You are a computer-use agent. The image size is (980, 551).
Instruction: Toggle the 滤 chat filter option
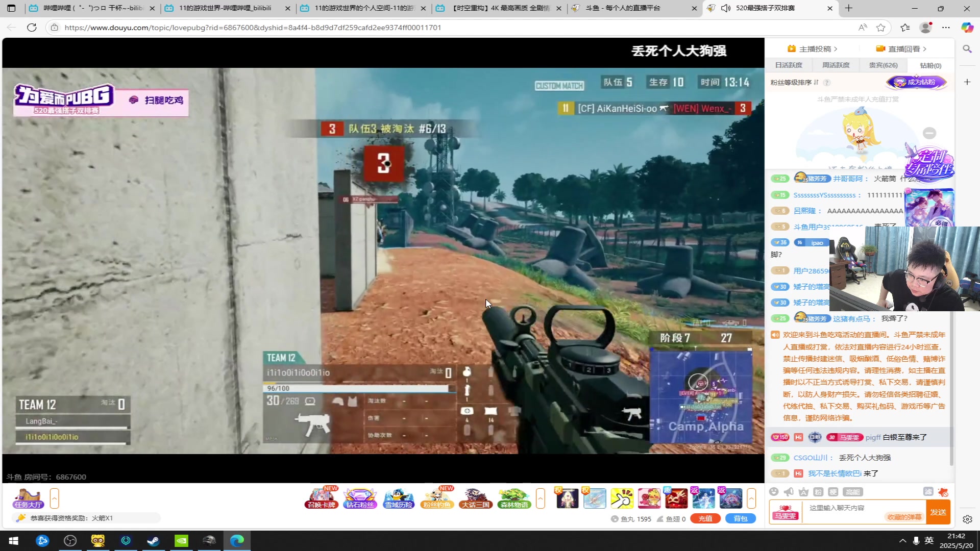928,491
